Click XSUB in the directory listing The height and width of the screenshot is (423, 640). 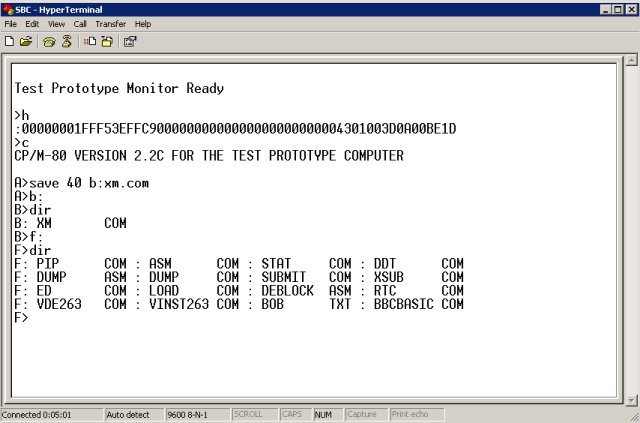[x=389, y=277]
